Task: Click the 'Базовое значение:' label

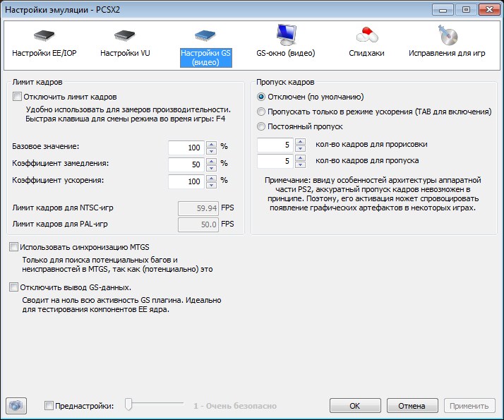Action: coord(45,146)
